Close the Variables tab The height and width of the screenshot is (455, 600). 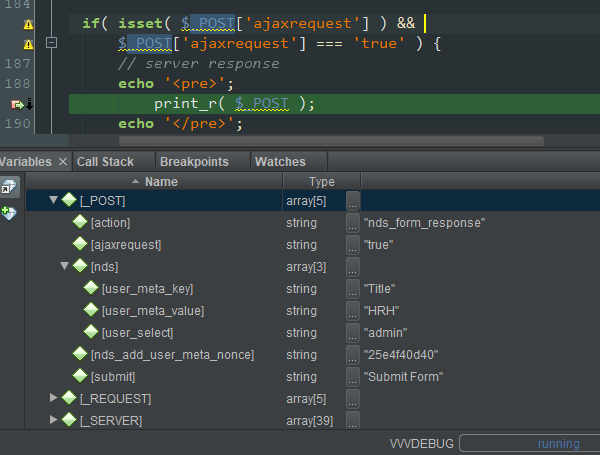[63, 162]
